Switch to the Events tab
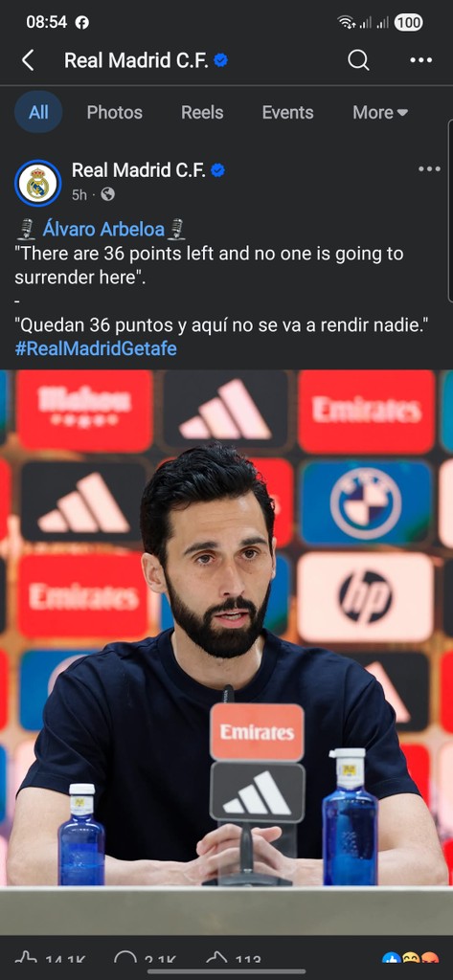The height and width of the screenshot is (980, 453). click(x=288, y=113)
